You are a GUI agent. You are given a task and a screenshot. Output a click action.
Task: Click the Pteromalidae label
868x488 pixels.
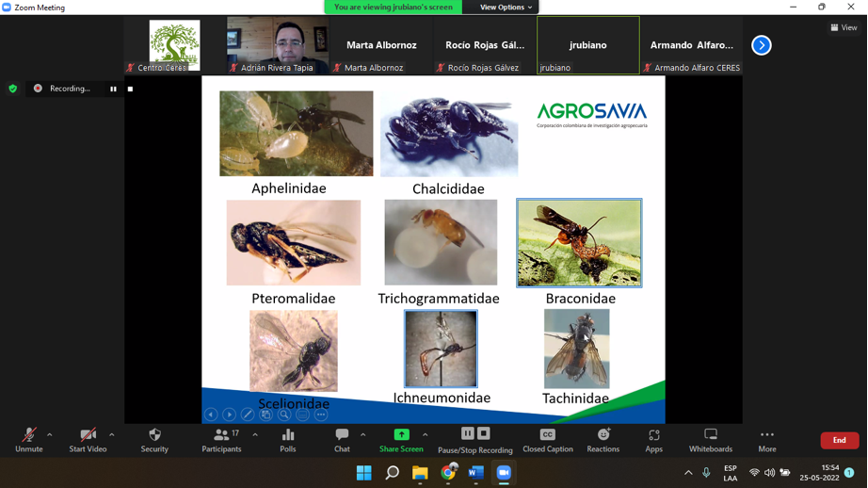294,299
